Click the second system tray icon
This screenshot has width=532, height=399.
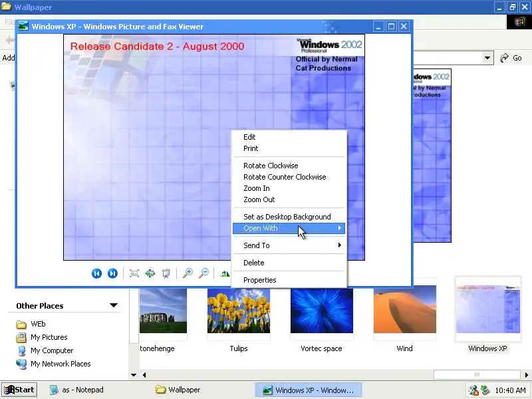(485, 390)
